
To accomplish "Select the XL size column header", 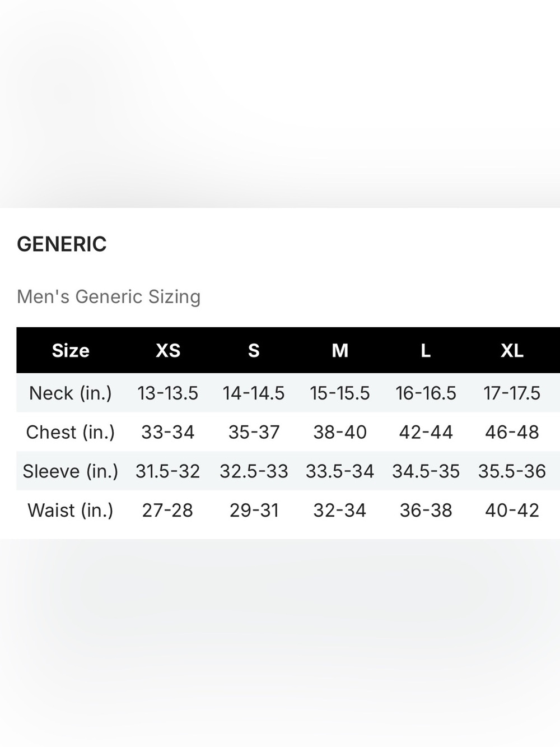I will tap(512, 350).
